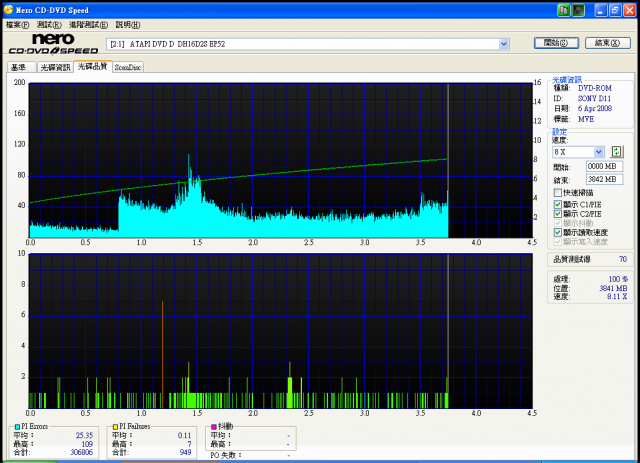Click the position value 3841 MB
Screen dimensions: 640x463
613,288
